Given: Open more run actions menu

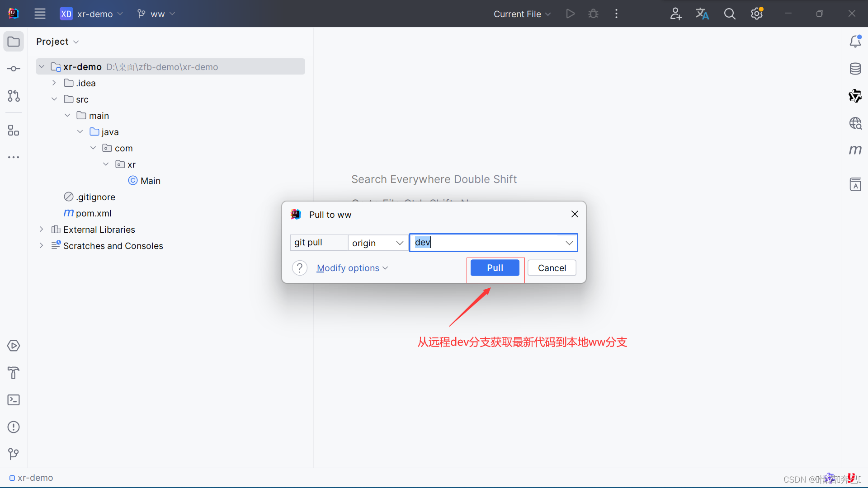Looking at the screenshot, I should click(616, 14).
